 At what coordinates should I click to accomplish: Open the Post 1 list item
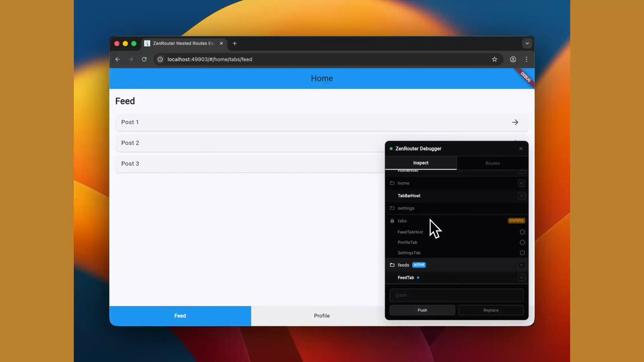tap(322, 122)
